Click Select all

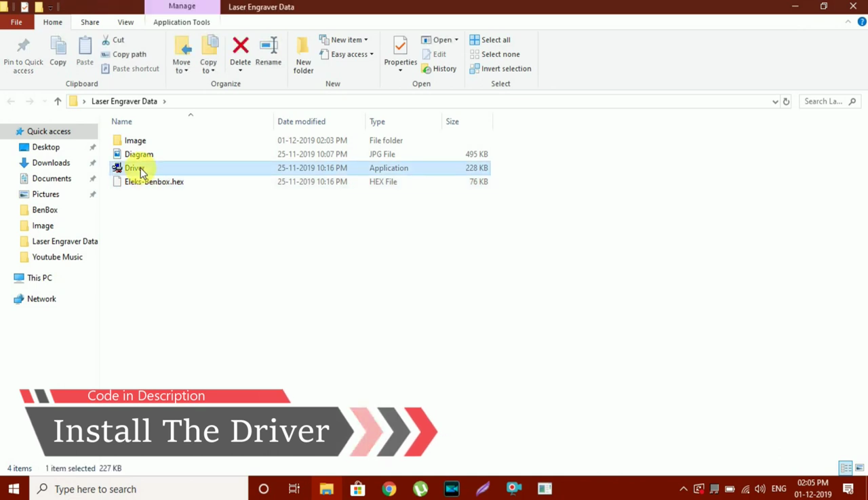coord(490,40)
